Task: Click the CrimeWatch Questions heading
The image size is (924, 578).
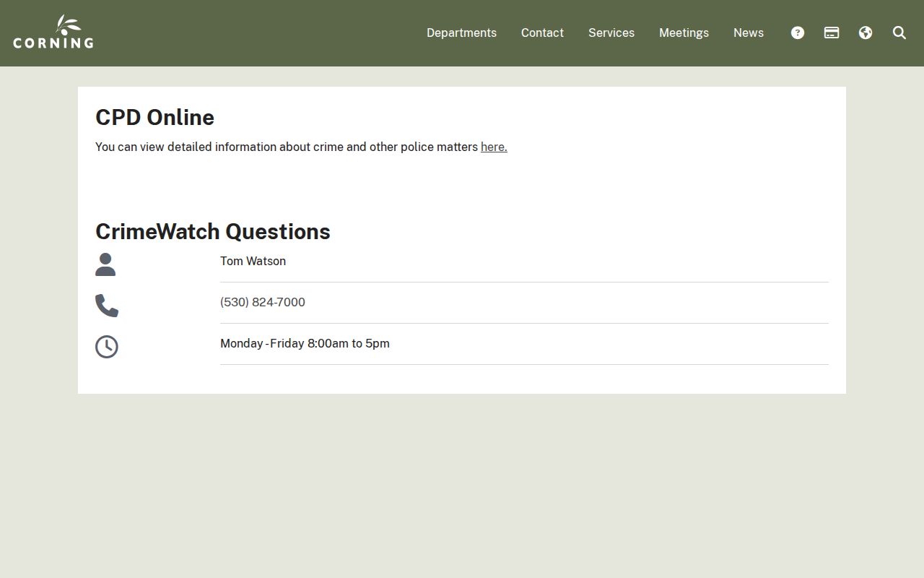Action: point(213,231)
